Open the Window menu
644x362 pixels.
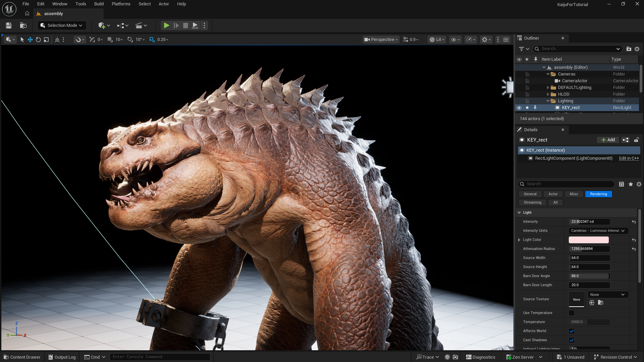click(60, 4)
